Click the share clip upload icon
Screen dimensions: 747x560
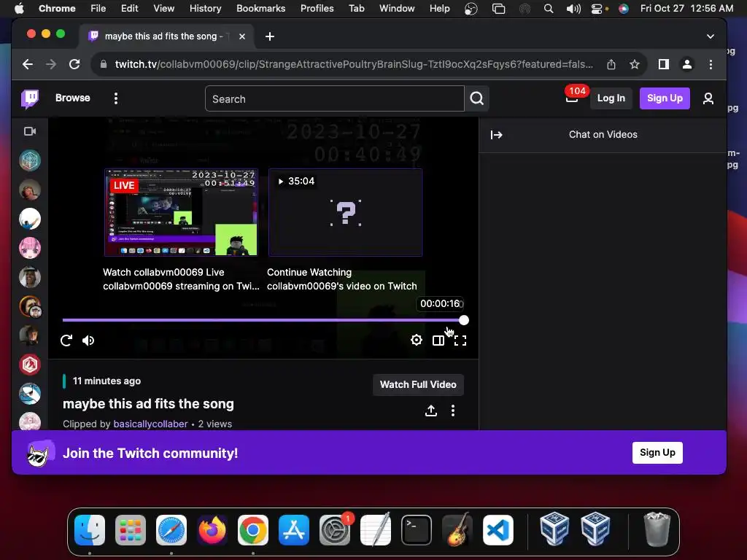click(431, 411)
